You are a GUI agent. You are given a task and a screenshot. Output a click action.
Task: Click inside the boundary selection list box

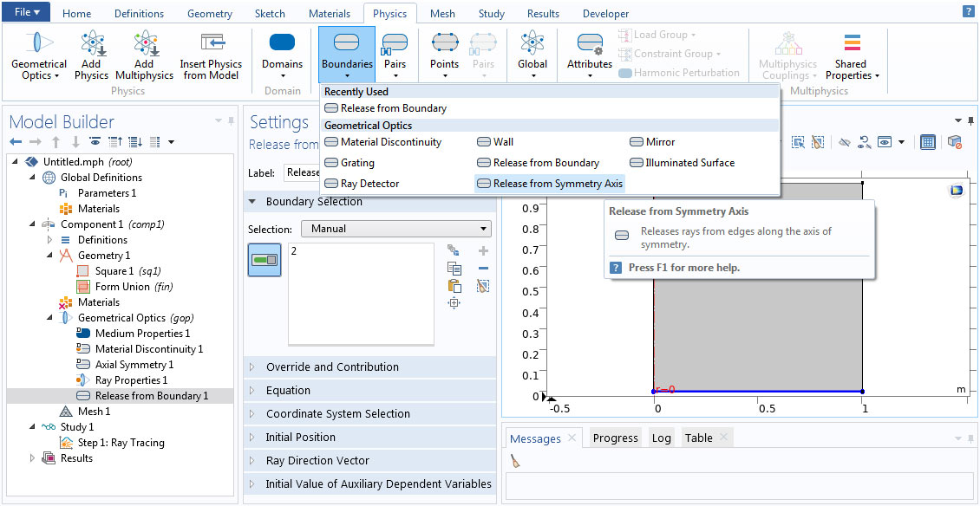(x=360, y=295)
